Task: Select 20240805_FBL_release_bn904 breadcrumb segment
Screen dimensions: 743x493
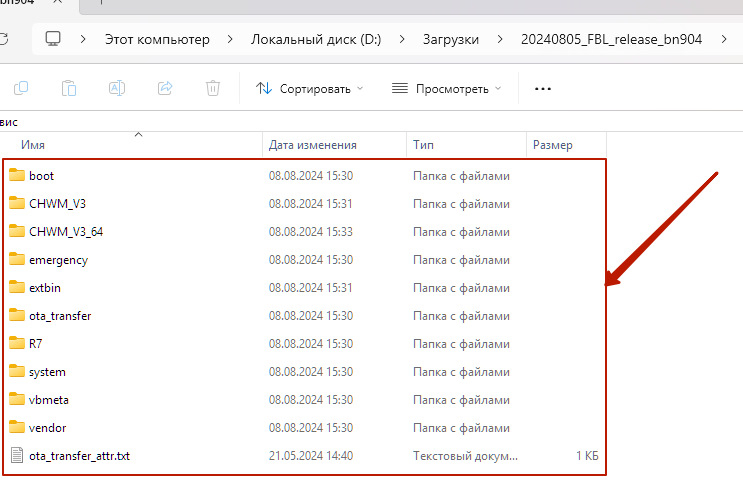Action: pyautogui.click(x=611, y=39)
